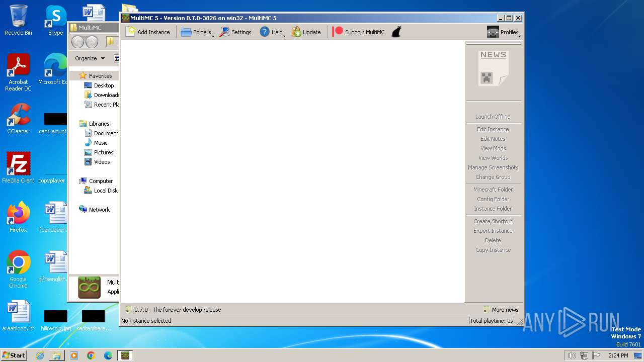Open Minecraft Folder from side panel
Screen dimensions: 644x362
coord(493,190)
